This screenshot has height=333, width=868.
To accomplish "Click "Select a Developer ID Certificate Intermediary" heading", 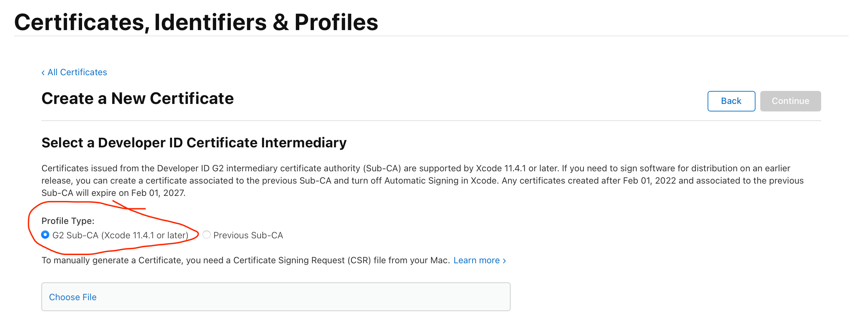I will point(194,143).
